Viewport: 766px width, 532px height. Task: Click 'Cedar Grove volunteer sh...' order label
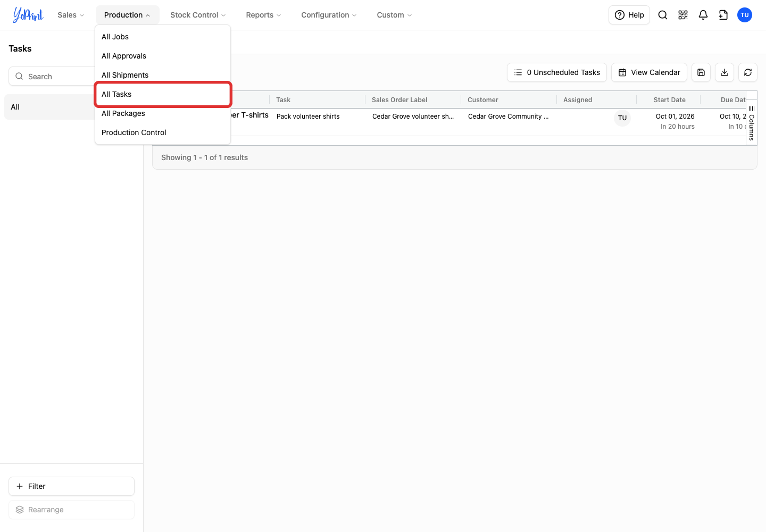tap(413, 117)
